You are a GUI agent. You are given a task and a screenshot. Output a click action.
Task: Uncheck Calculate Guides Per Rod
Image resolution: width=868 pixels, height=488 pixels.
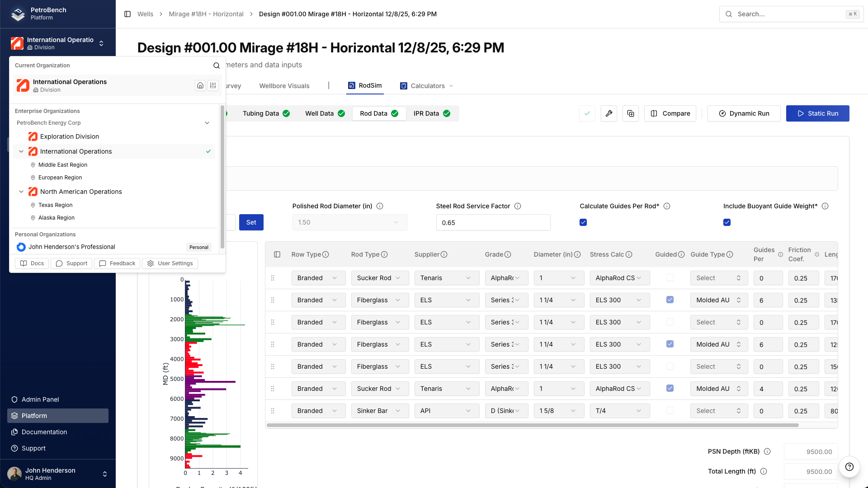tap(583, 222)
